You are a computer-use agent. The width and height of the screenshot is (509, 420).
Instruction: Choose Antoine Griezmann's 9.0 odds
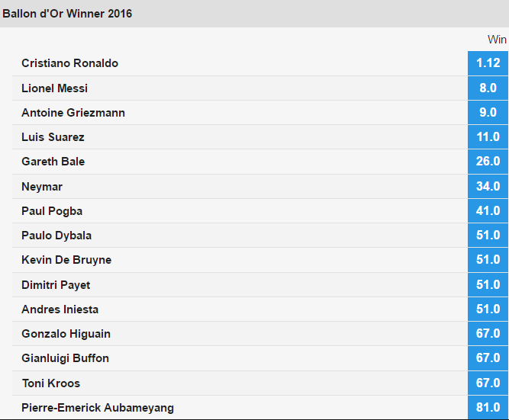(488, 113)
